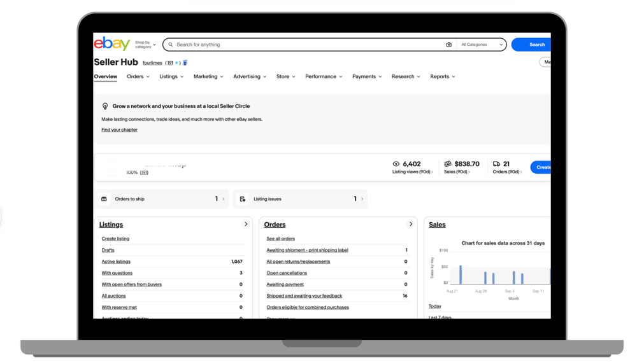This screenshot has width=637, height=364.
Task: Open Awaiting payment link
Action: pyautogui.click(x=285, y=284)
